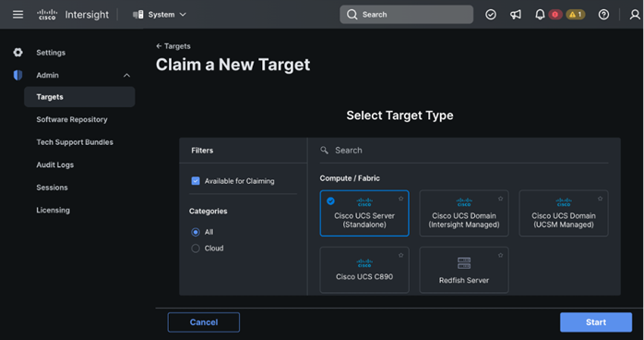Screen dimensions: 644x340
Task: Click the top global Search field
Action: click(x=406, y=15)
